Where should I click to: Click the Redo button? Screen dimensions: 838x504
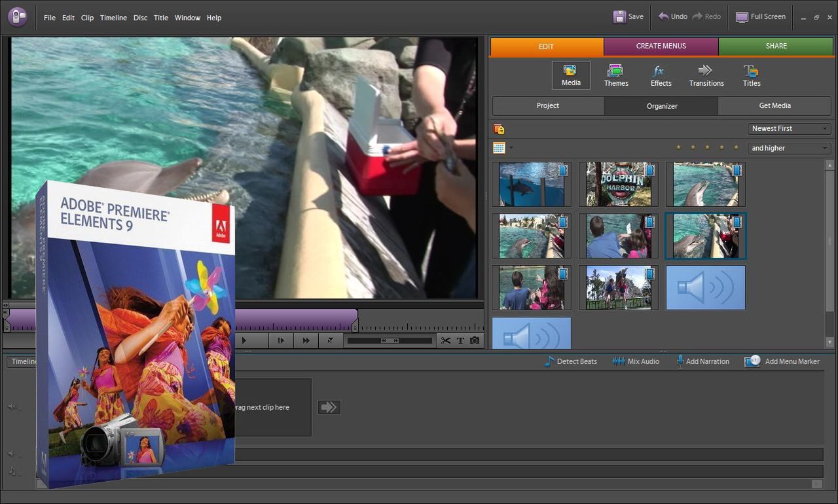tap(706, 17)
